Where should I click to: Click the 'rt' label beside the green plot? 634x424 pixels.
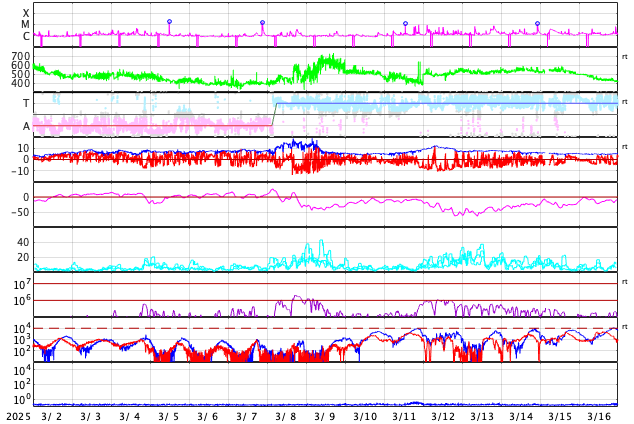[x=625, y=57]
